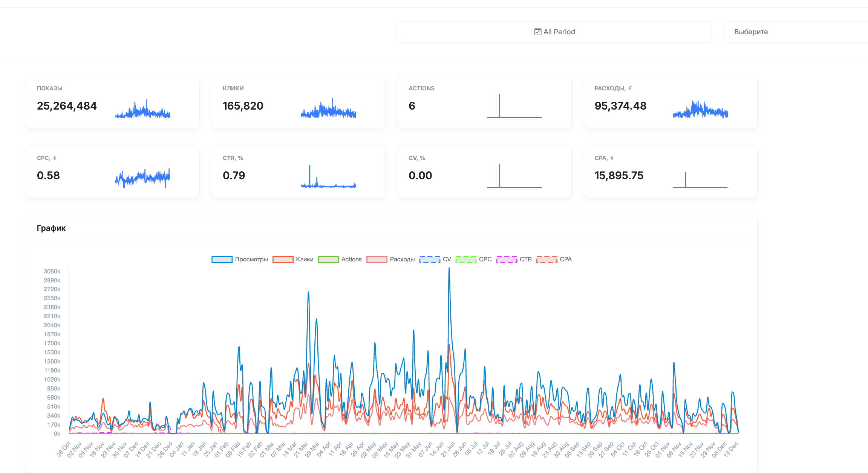Select the 0.79 CTR value
This screenshot has height=473, width=868.
(x=234, y=175)
